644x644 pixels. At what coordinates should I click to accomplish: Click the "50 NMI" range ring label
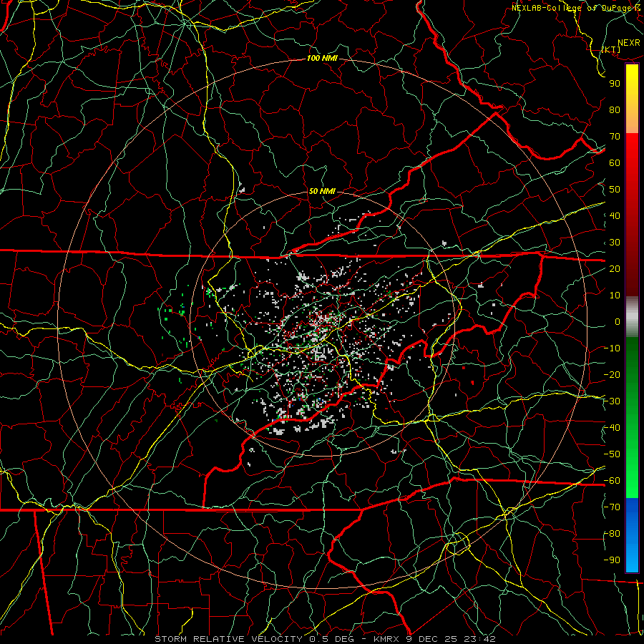pyautogui.click(x=321, y=191)
